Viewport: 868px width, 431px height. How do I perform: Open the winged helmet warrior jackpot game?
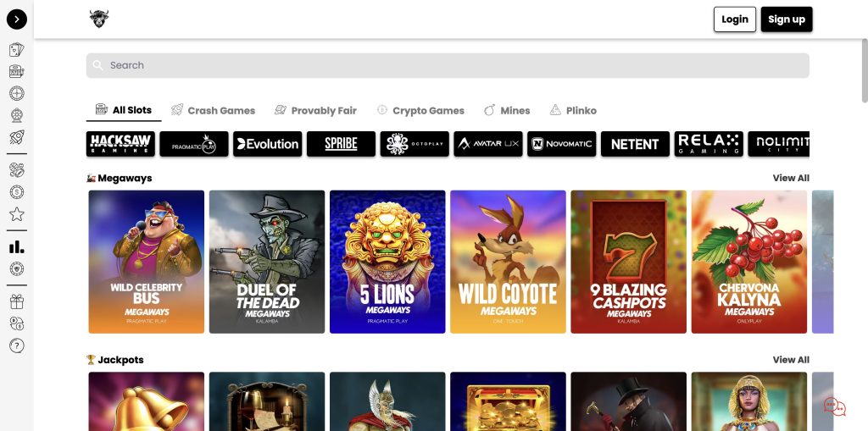tap(387, 401)
